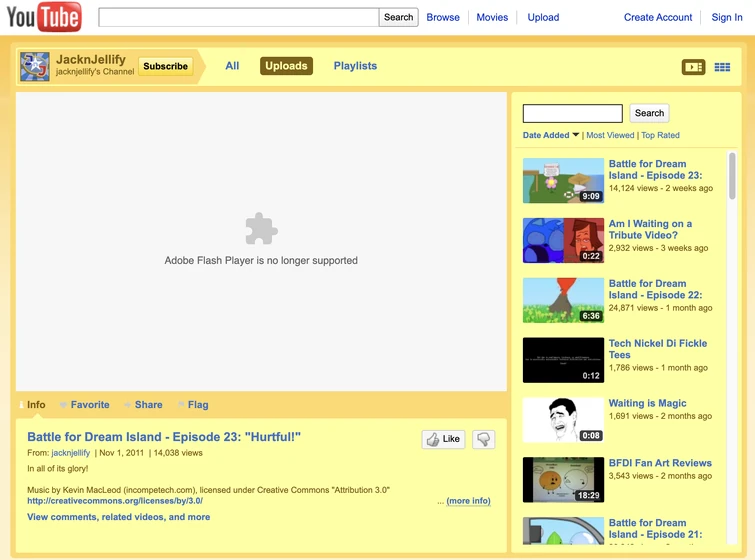Focus the top YouTube search field
755x560 pixels.
(239, 17)
